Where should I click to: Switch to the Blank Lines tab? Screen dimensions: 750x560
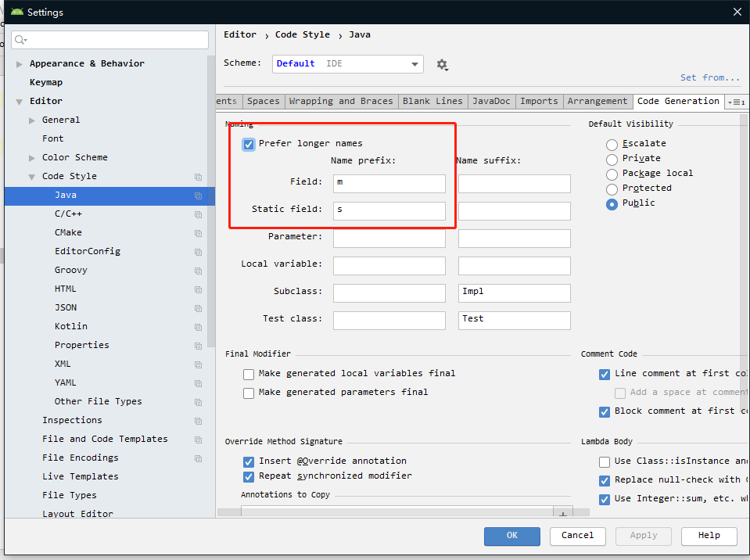tap(432, 102)
